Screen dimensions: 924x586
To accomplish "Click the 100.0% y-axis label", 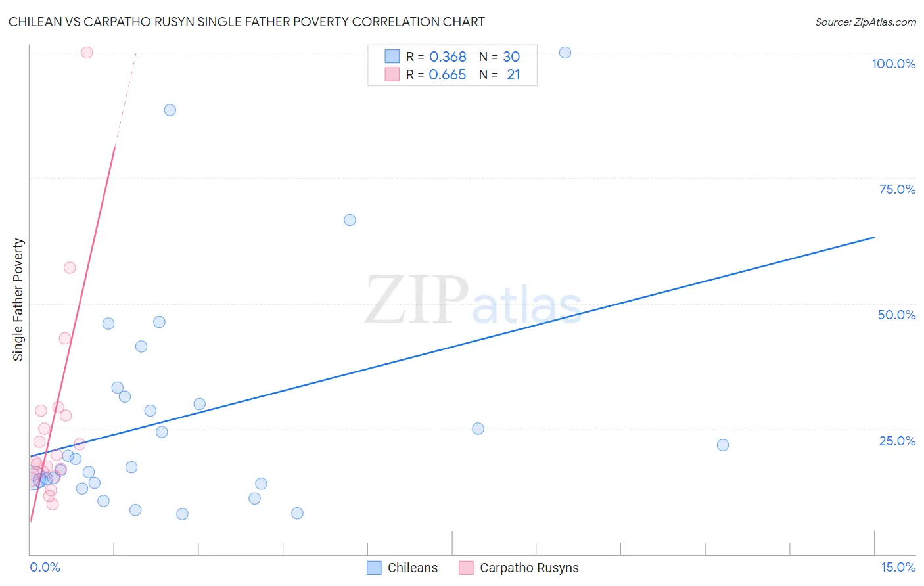I will point(894,64).
